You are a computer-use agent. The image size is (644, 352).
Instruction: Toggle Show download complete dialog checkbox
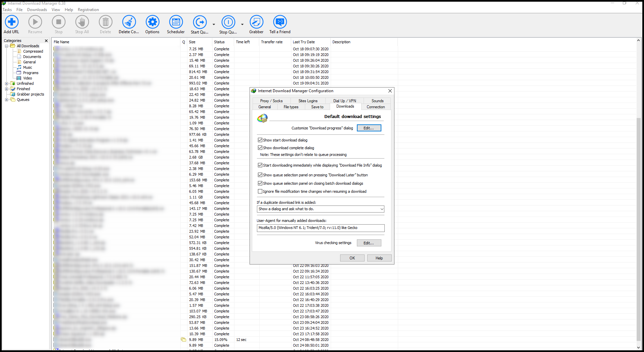(x=260, y=148)
